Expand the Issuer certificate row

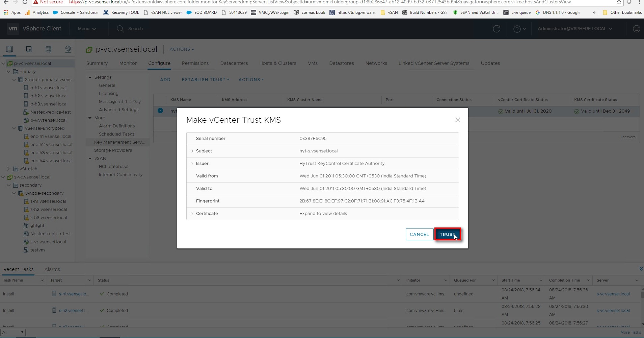(192, 164)
